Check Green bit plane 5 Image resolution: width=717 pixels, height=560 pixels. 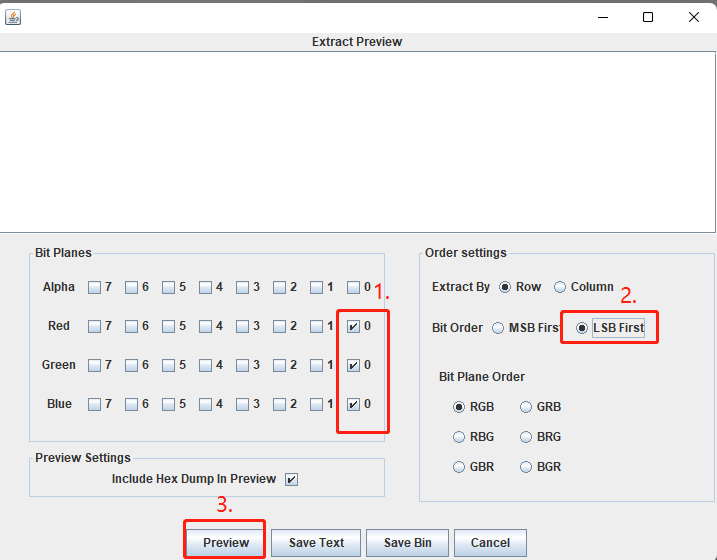click(x=169, y=365)
